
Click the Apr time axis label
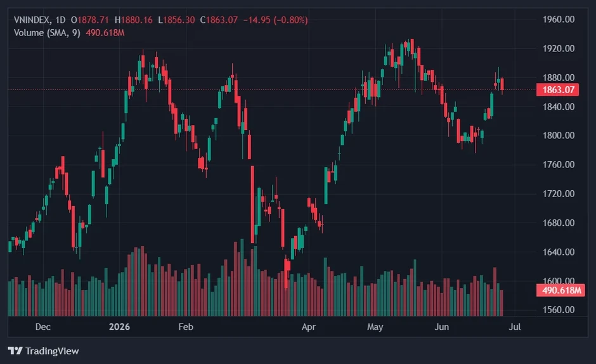click(309, 327)
